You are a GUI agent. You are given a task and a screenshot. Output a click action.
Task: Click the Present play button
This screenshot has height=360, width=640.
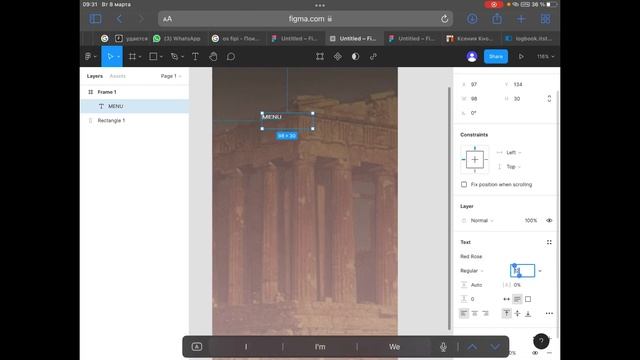point(521,57)
